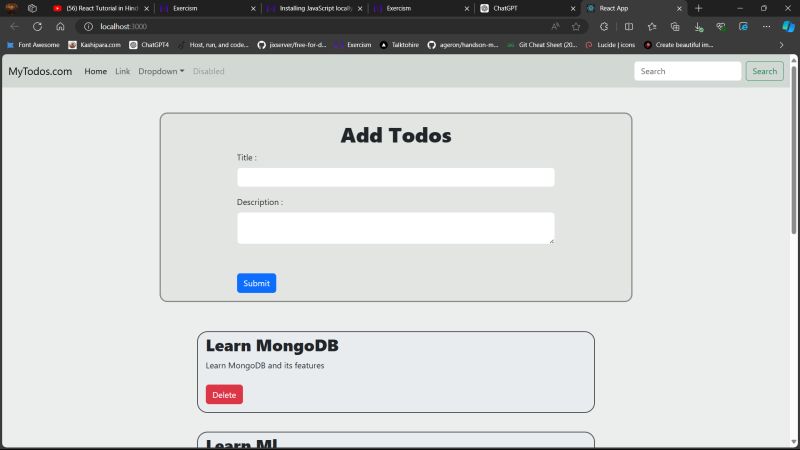Reload the localhost page

(37, 27)
